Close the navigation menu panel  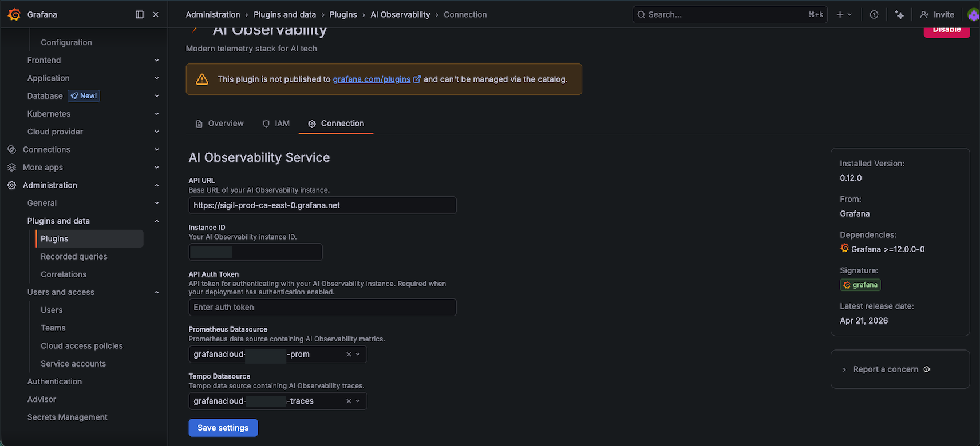(156, 14)
